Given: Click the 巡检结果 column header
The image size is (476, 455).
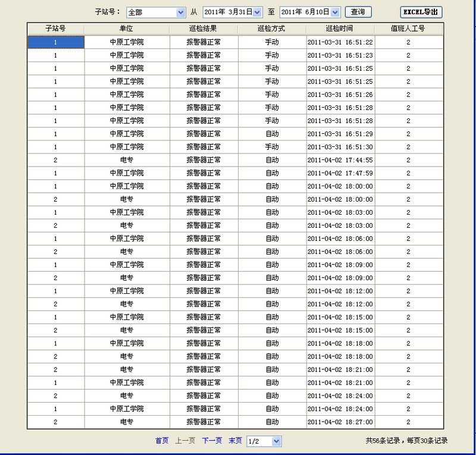Looking at the screenshot, I should coord(203,29).
